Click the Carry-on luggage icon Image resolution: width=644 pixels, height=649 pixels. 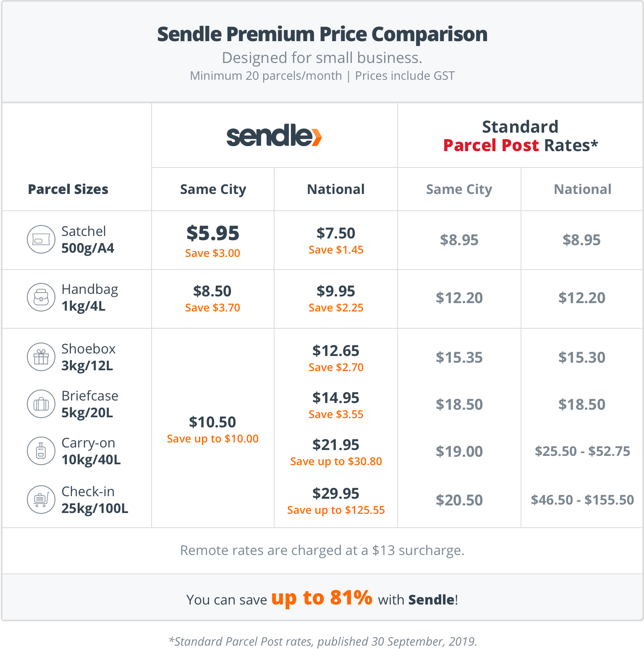pos(41,451)
